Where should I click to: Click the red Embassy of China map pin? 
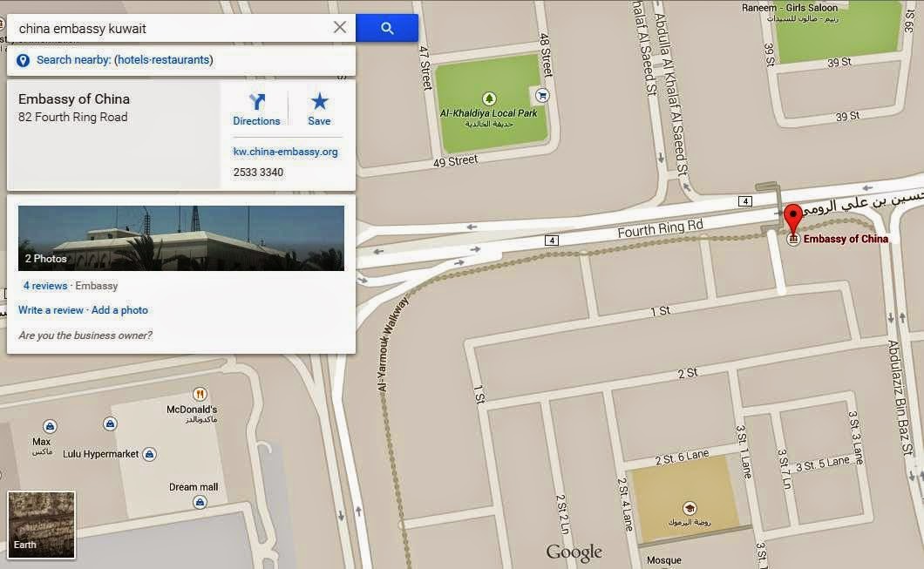click(x=793, y=219)
